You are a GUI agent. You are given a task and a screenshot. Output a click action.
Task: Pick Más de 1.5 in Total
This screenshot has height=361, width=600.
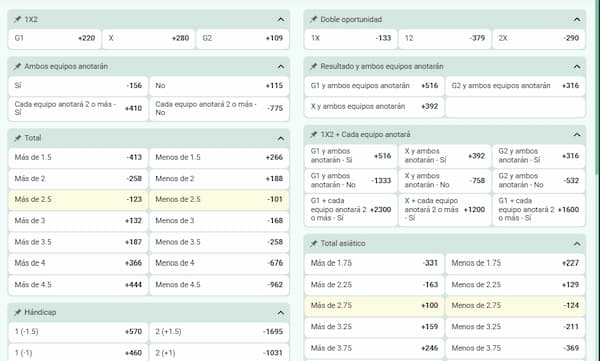click(x=78, y=157)
